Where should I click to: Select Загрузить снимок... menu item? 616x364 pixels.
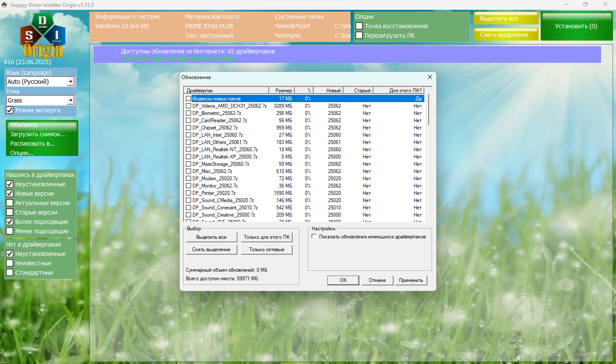(38, 134)
